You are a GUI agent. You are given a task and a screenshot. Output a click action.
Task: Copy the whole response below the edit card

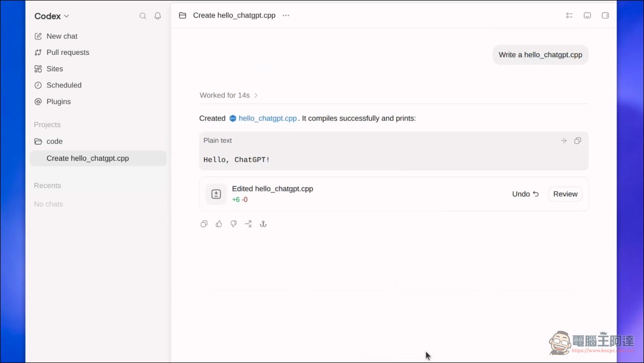click(204, 224)
